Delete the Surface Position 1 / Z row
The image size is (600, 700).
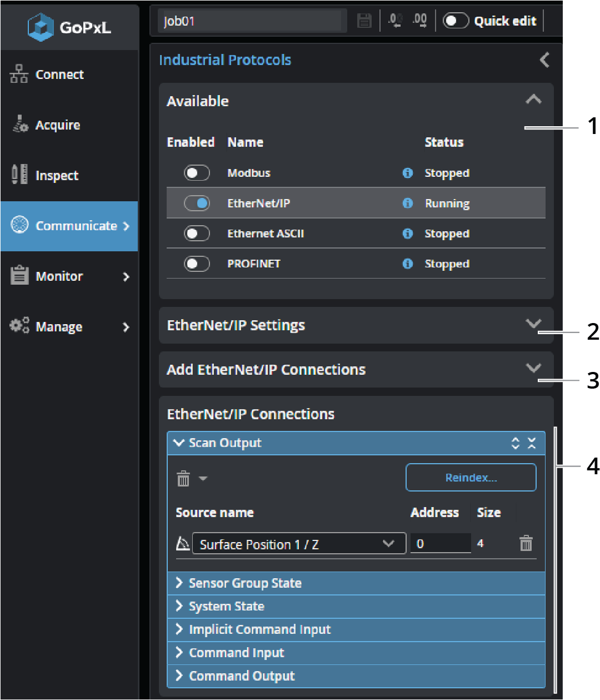(x=526, y=543)
